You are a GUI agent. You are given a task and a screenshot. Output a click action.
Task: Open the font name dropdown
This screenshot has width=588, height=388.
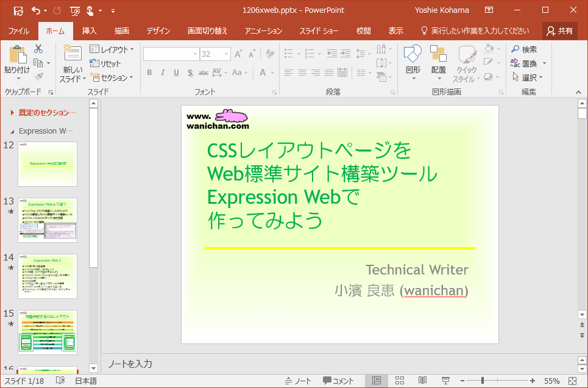195,54
